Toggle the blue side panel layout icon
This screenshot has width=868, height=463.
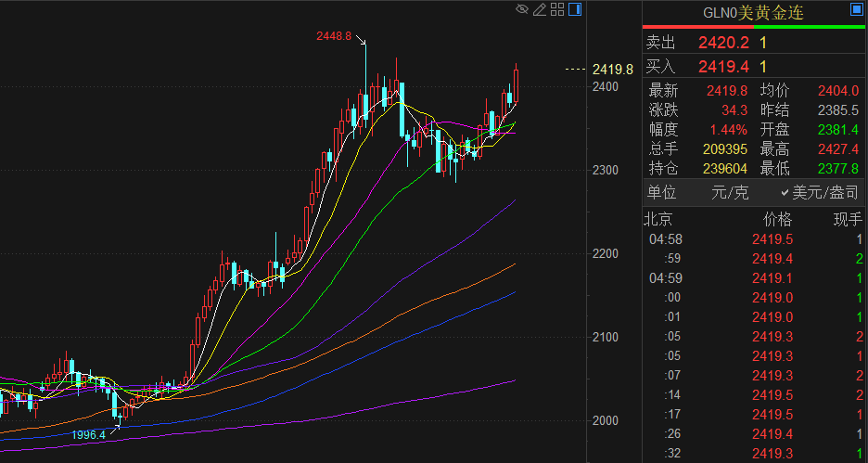click(575, 10)
